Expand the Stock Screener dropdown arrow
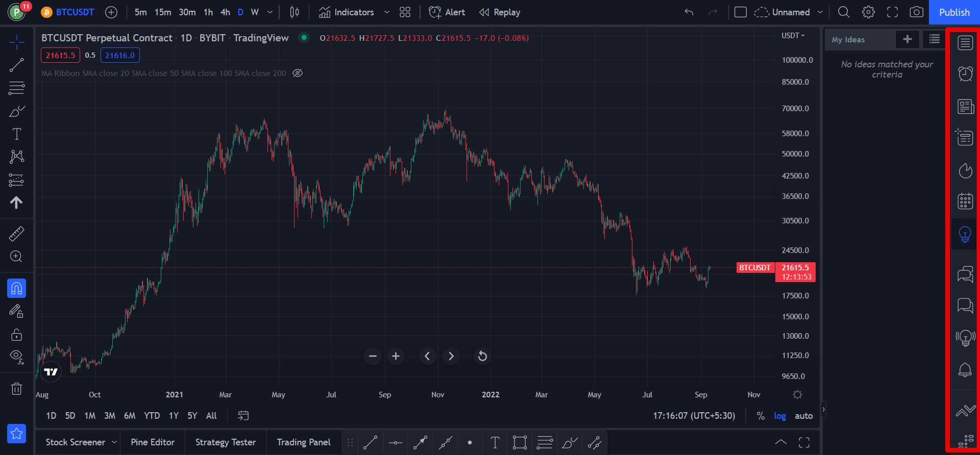 click(114, 442)
